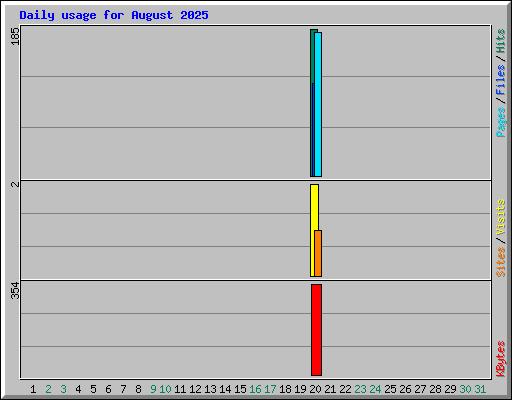Image resolution: width=512 pixels, height=400 pixels.
Task: Click day 1 on the x-axis
Action: 33,389
